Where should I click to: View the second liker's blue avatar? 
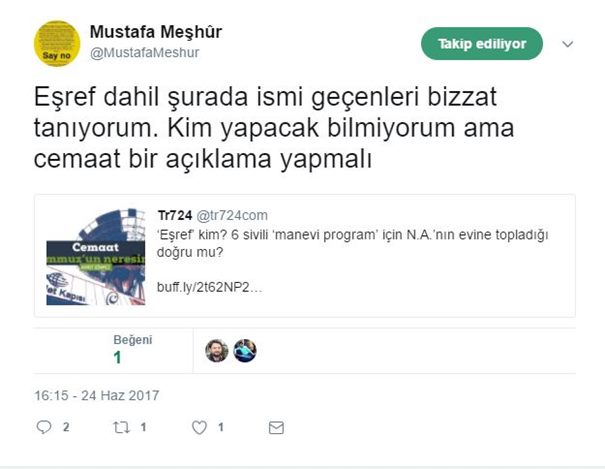tap(245, 351)
